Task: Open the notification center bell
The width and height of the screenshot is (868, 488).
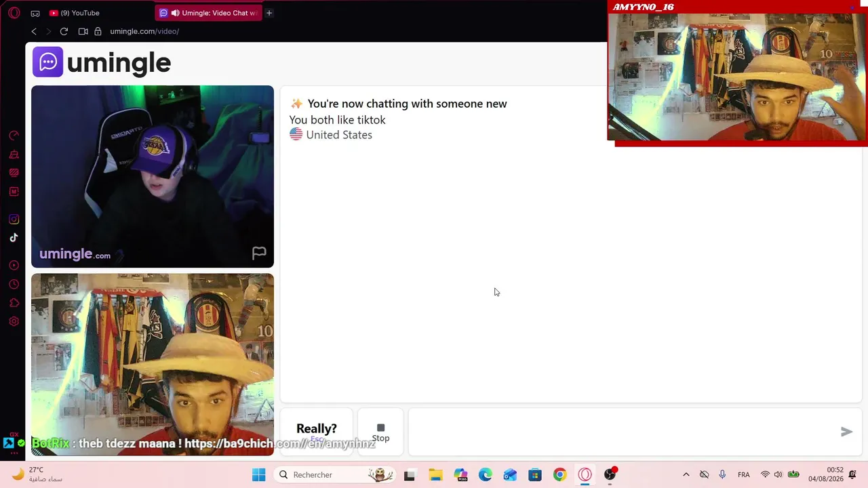Action: (x=853, y=474)
